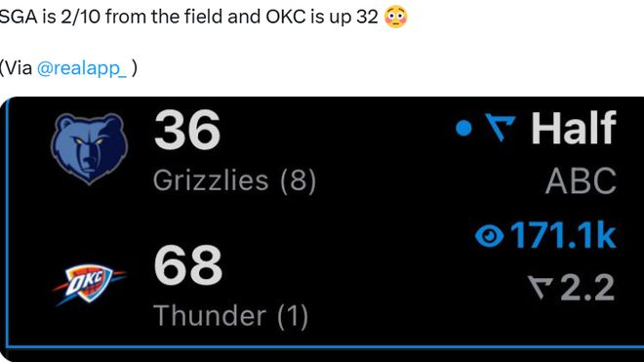
Task: Click the 2.2 rating value
Action: coord(587,287)
